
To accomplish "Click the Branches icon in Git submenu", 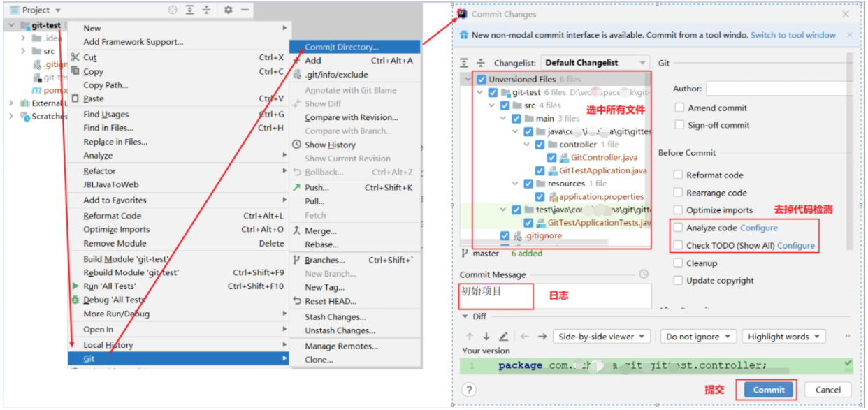I will [x=297, y=260].
